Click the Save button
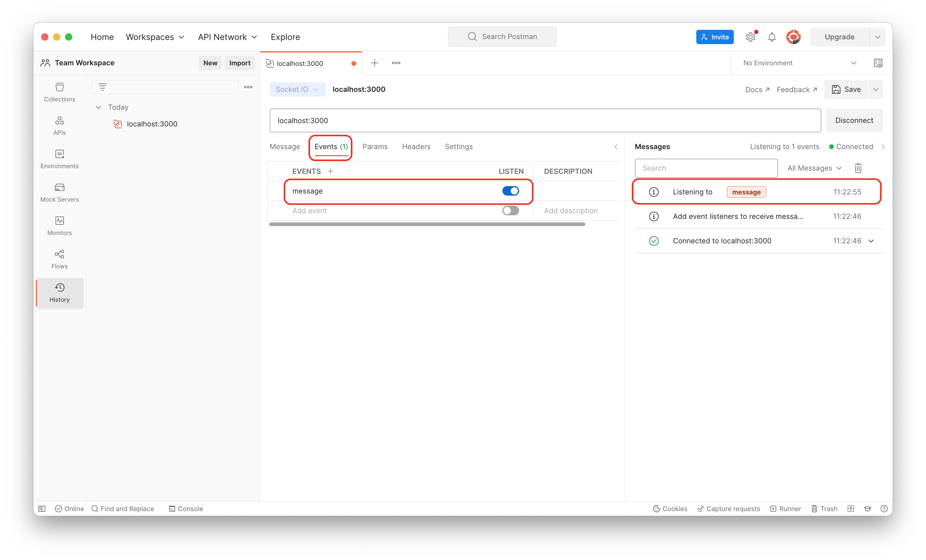This screenshot has height=560, width=926. (x=845, y=89)
